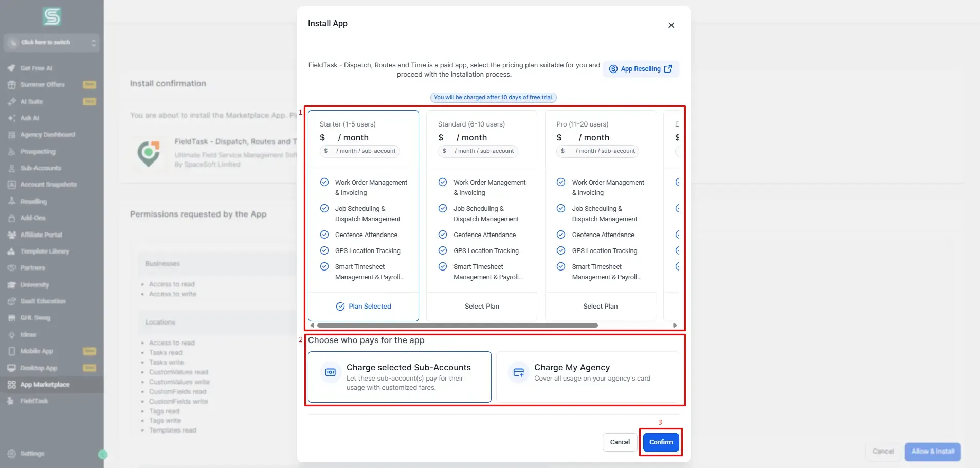This screenshot has height=468, width=980.
Task: Click the background page Cancel button
Action: click(x=883, y=452)
